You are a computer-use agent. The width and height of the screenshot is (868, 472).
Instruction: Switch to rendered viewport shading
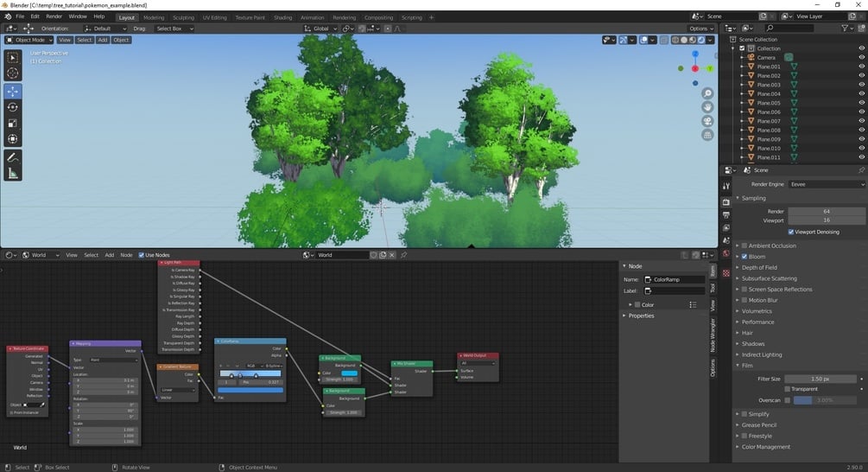click(x=700, y=40)
